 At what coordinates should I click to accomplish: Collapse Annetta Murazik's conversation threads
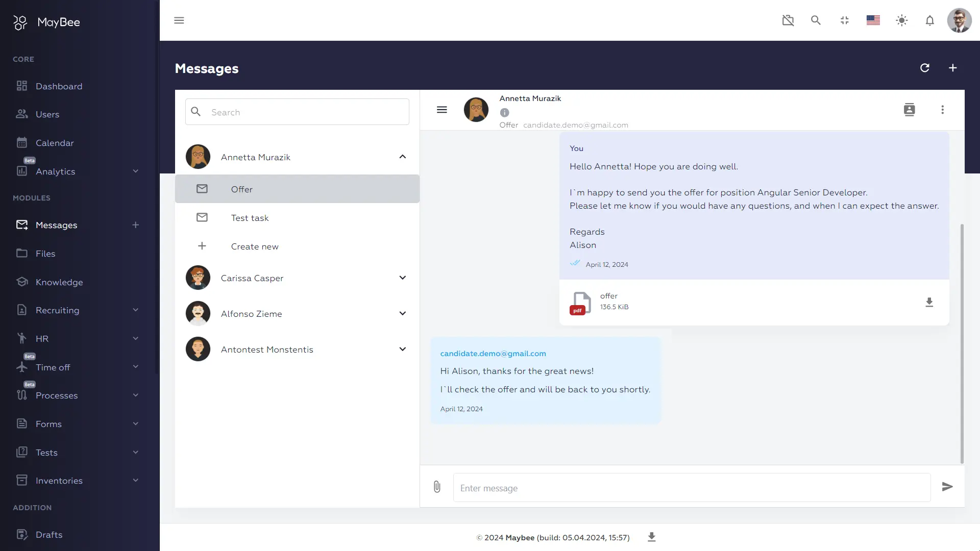(x=402, y=157)
